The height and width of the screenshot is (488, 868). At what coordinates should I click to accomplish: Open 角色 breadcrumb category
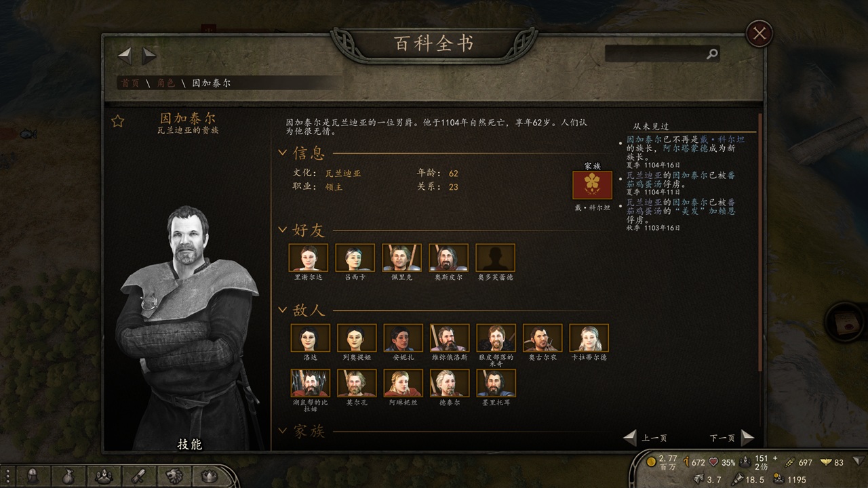tap(166, 83)
